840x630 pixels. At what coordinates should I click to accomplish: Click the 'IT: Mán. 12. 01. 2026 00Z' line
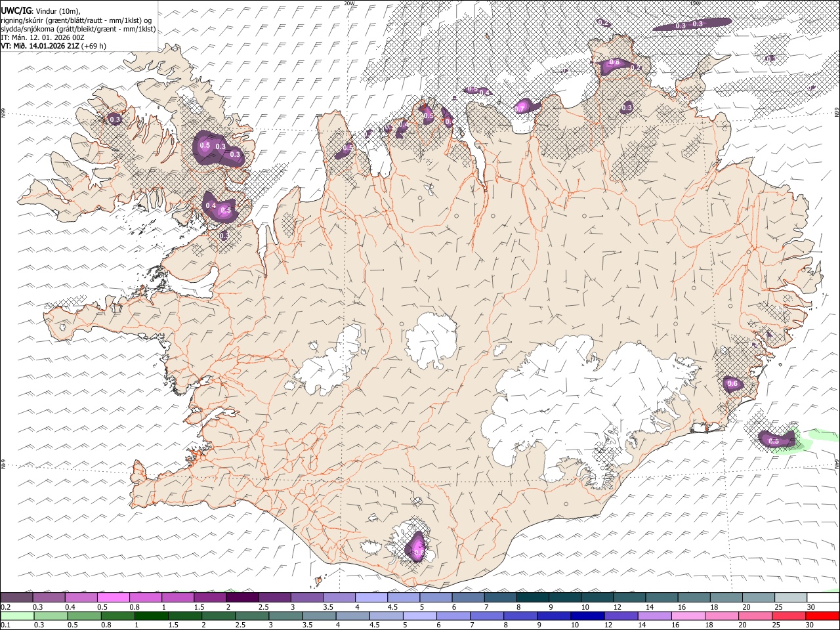click(x=43, y=37)
